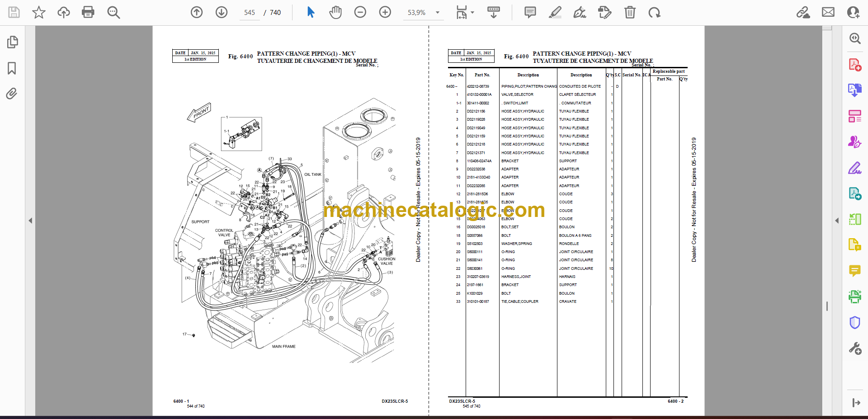Click the Key No. column header
868x419 pixels.
[457, 75]
